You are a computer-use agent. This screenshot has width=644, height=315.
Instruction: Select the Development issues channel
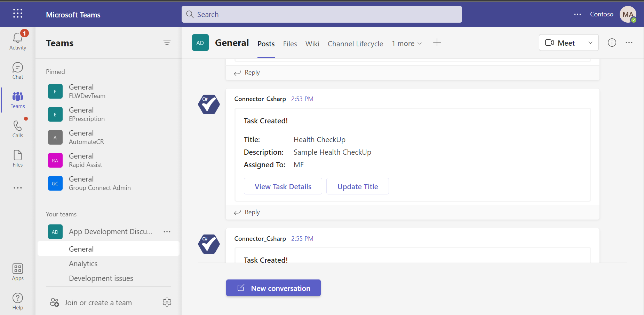click(x=101, y=278)
